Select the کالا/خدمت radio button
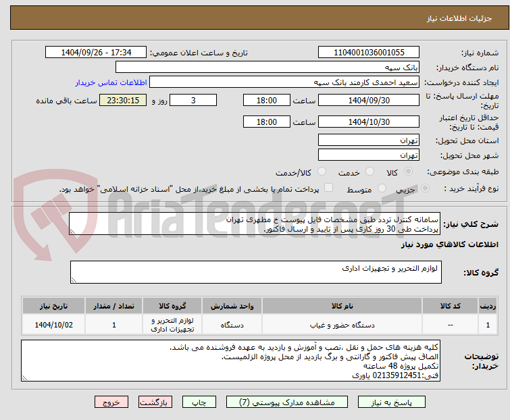 [x=322, y=171]
